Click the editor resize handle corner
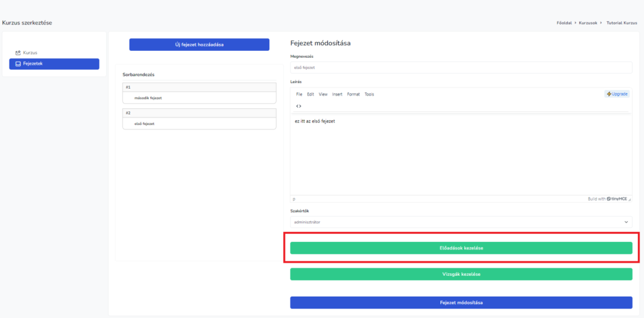The width and height of the screenshot is (644, 318). click(629, 199)
